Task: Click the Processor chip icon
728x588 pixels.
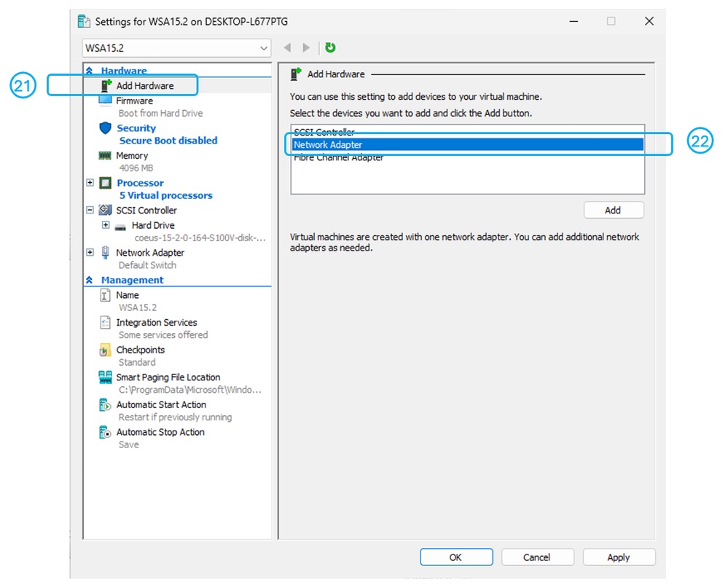Action: click(x=106, y=183)
